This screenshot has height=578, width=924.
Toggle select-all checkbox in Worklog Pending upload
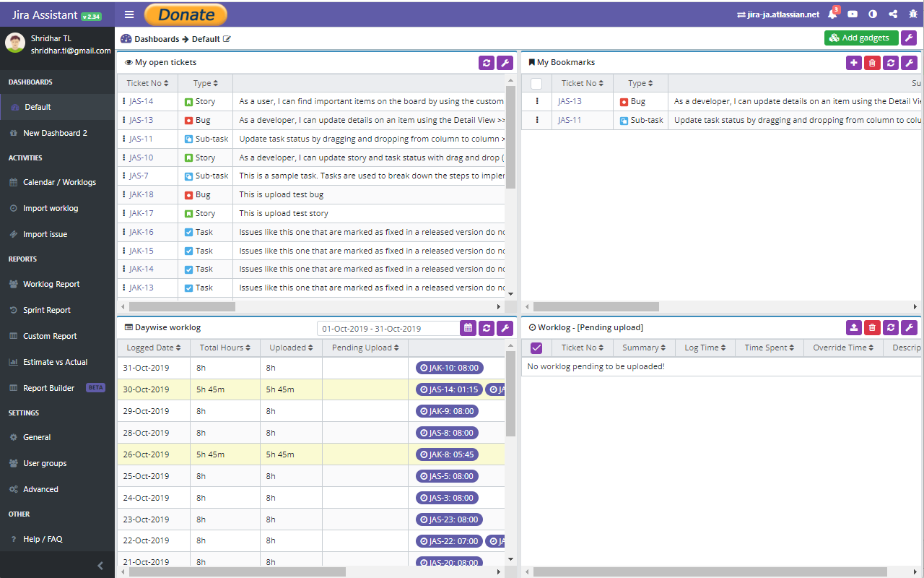(536, 348)
